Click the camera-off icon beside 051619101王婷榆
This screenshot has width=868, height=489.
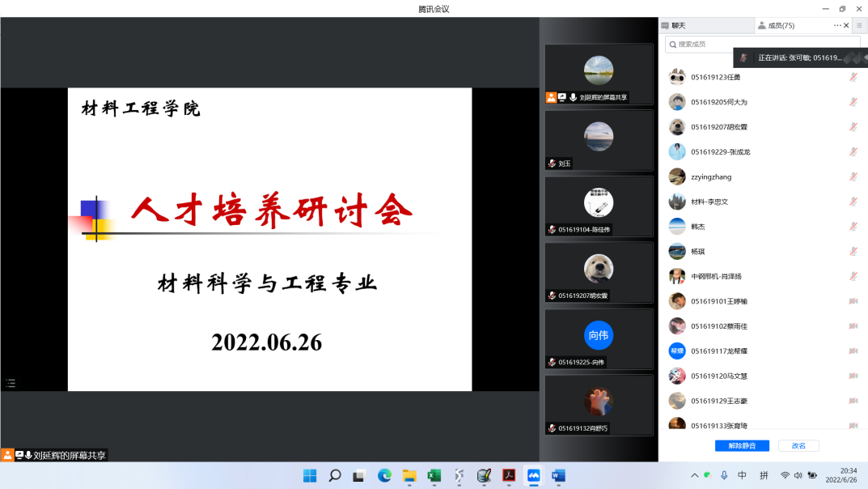853,301
